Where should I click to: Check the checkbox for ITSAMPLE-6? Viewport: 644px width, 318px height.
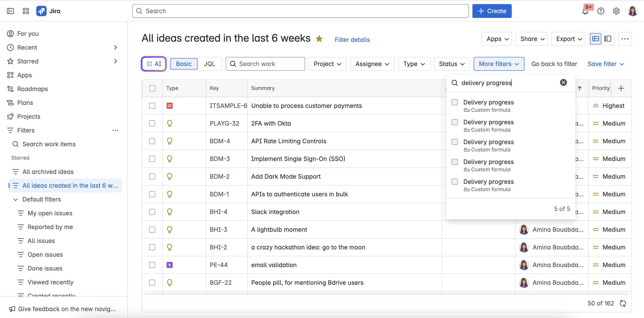(152, 105)
